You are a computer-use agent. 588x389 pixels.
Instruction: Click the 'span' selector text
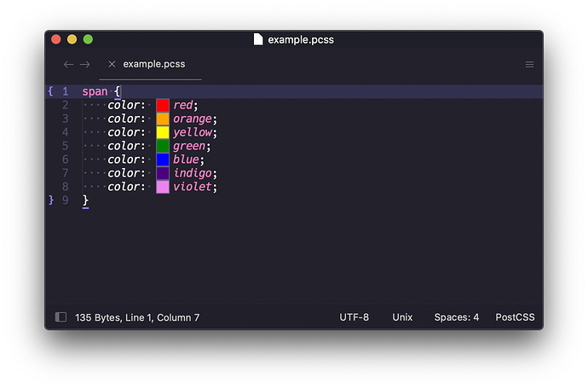pos(95,91)
